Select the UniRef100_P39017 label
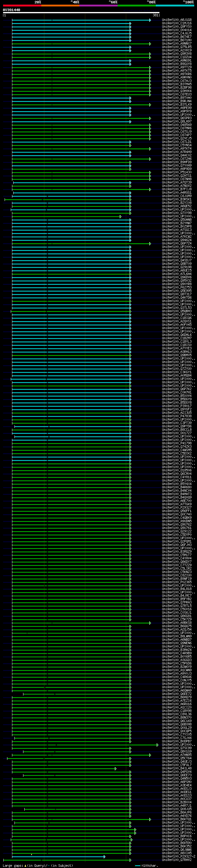The image size is (197, 868). click(x=177, y=406)
